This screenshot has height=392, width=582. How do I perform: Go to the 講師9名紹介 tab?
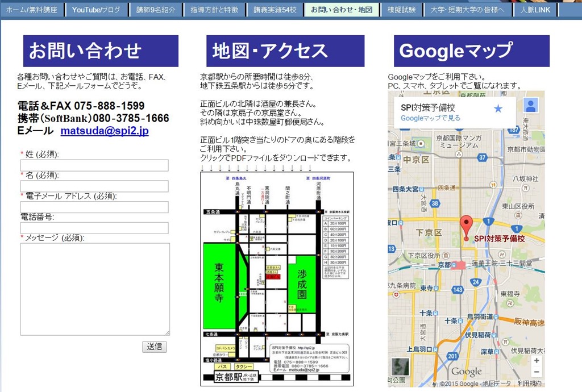156,10
